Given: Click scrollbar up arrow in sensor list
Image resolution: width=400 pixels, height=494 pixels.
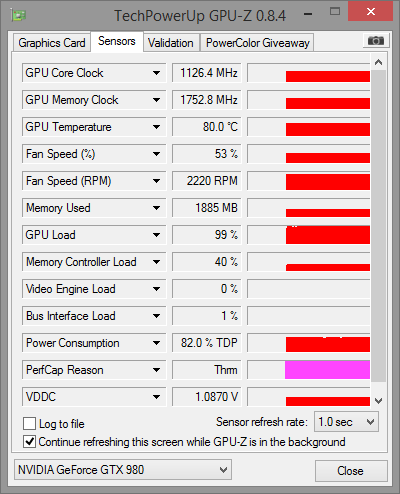Looking at the screenshot, I should (378, 62).
